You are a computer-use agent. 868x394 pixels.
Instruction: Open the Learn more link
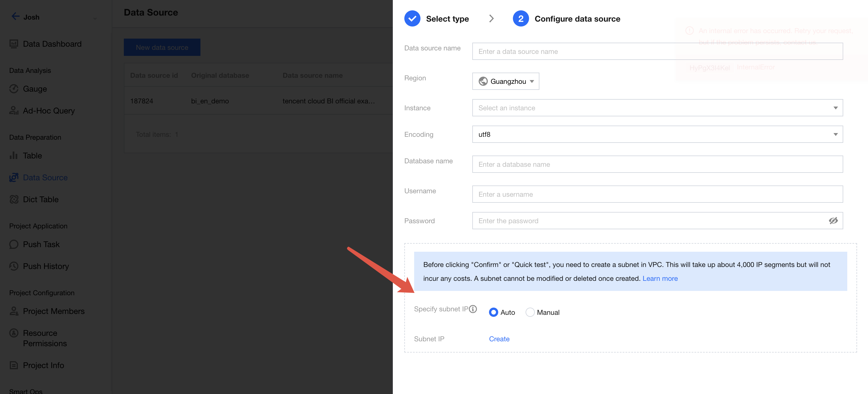point(660,279)
